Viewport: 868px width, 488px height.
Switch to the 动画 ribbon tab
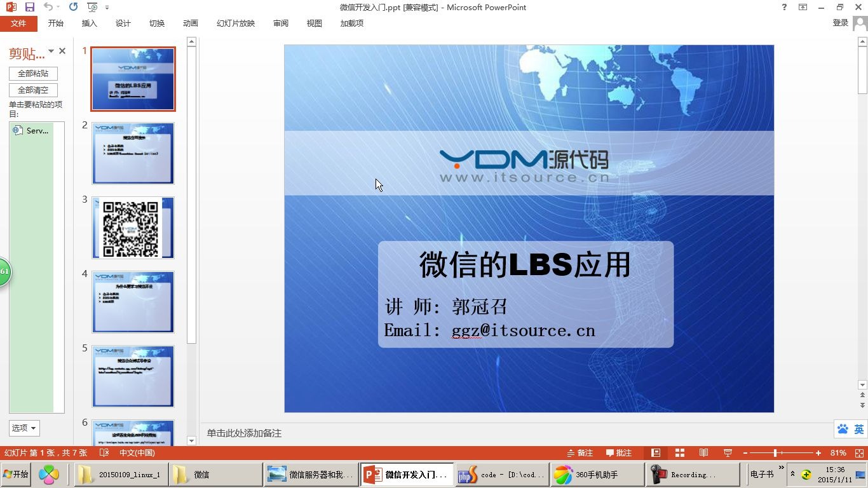coord(191,23)
